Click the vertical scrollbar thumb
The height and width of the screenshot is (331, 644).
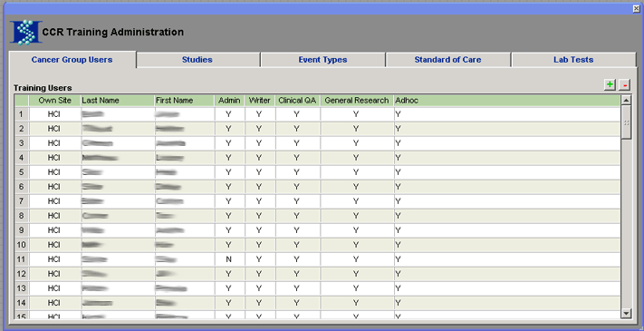626,122
